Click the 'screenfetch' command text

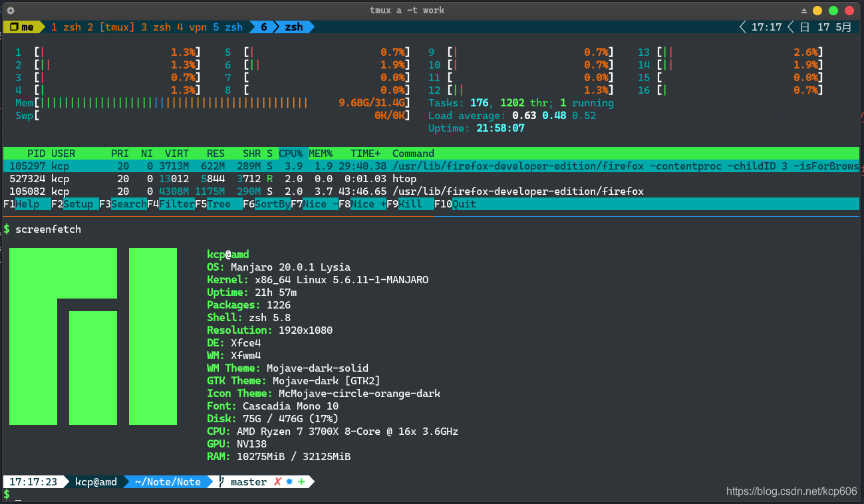click(x=48, y=229)
